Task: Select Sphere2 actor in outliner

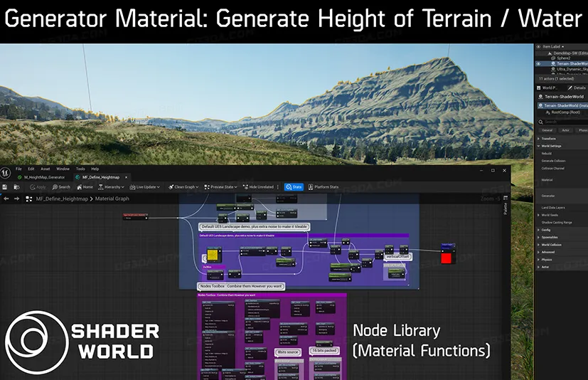Action: tap(563, 58)
